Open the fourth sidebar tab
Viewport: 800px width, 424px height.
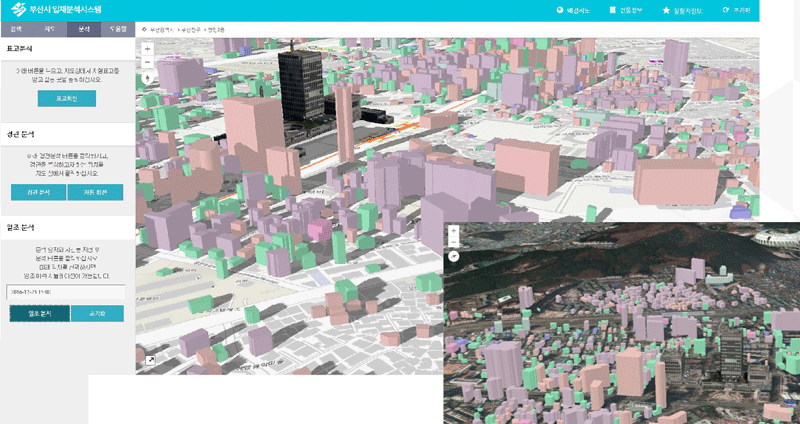(x=118, y=30)
